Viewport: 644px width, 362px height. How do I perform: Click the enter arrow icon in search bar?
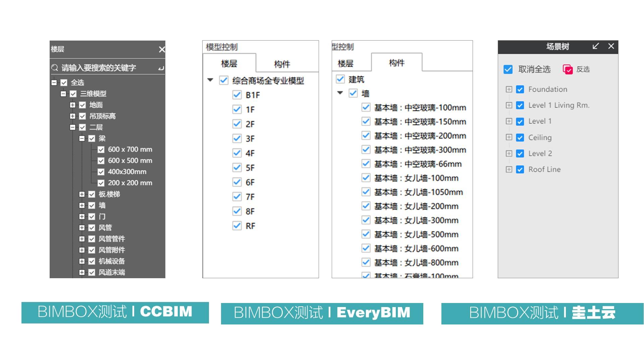point(161,68)
